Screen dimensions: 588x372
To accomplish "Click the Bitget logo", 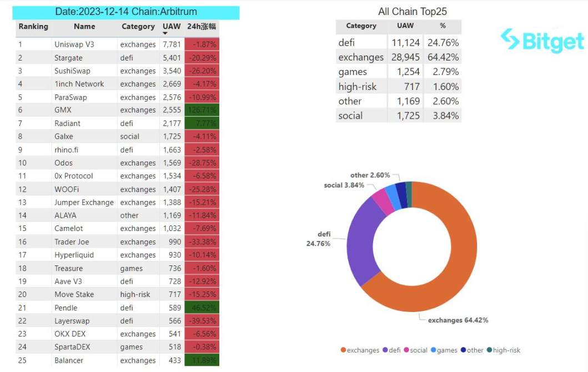I will 542,41.
